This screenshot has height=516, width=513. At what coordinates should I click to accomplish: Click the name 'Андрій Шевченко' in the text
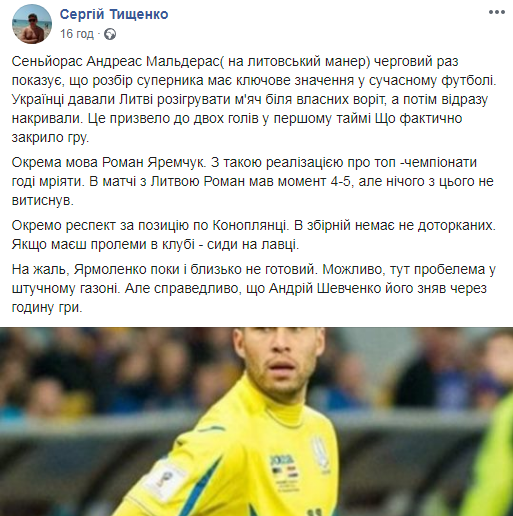[325, 289]
